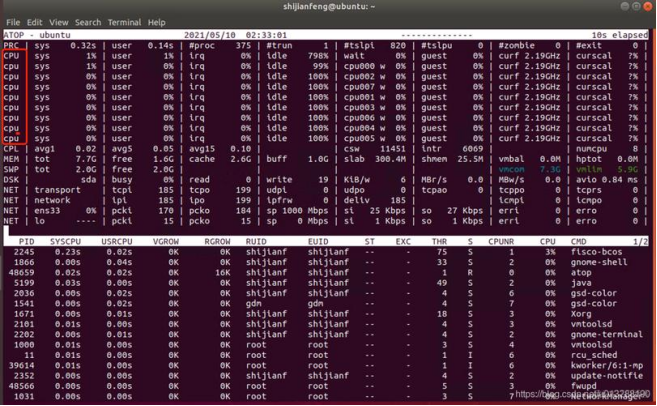Click the SYSCPU column header
Image resolution: width=657 pixels, height=406 pixels.
pyautogui.click(x=65, y=242)
